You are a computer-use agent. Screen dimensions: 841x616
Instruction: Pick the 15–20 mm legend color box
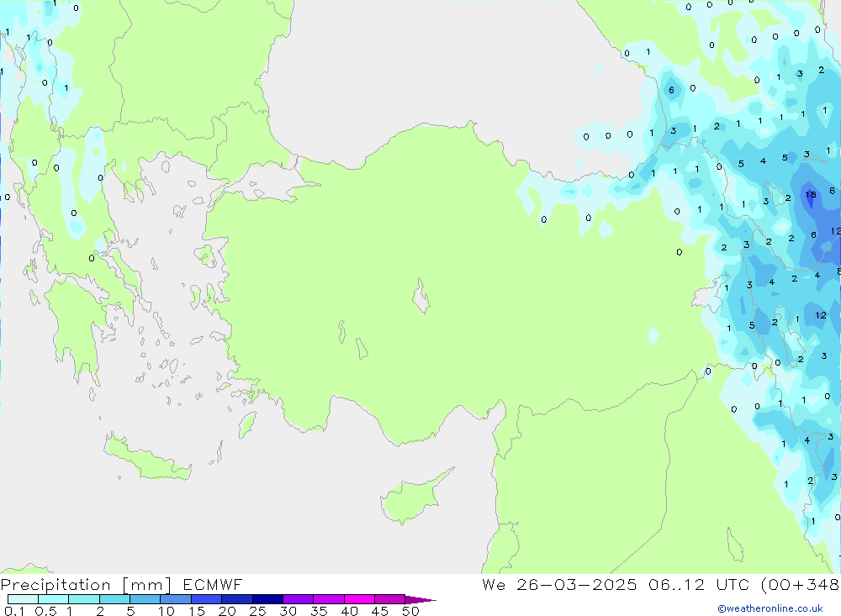click(x=206, y=599)
